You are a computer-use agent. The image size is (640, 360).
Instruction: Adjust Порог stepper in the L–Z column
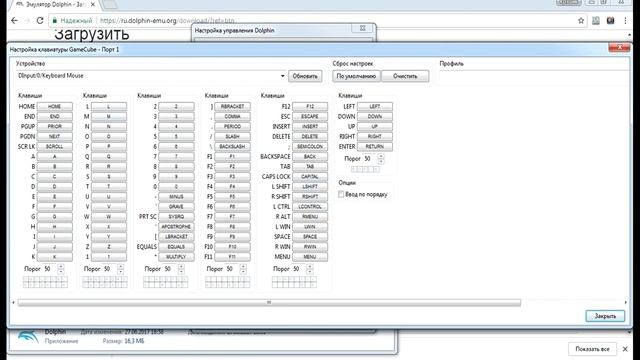click(x=120, y=269)
